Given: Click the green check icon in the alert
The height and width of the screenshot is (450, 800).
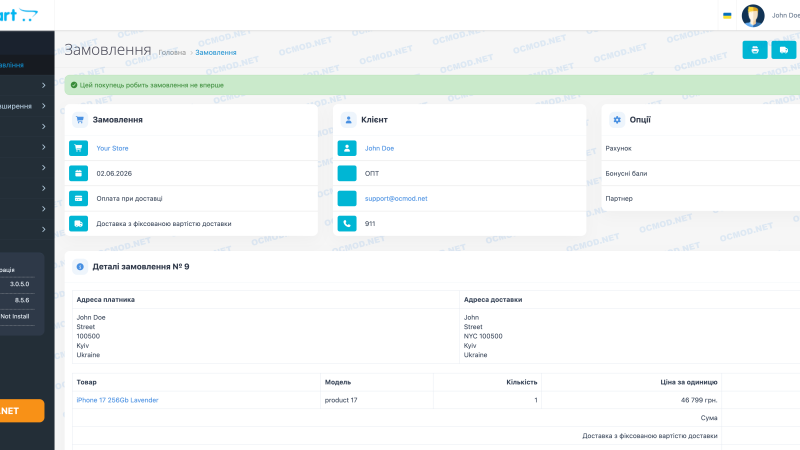Looking at the screenshot, I should click(x=74, y=85).
